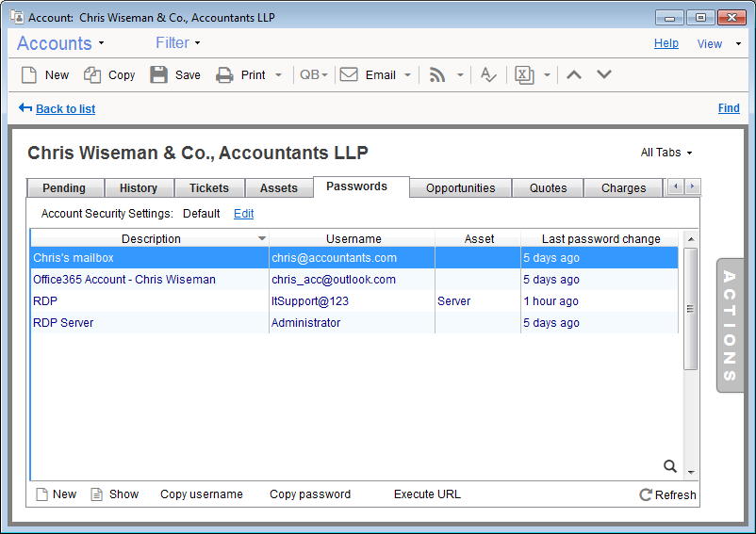Open the Opportunities tab

(x=460, y=187)
